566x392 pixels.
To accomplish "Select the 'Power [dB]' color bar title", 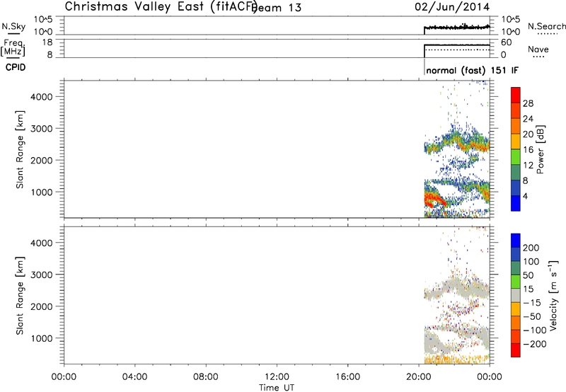I will click(541, 149).
